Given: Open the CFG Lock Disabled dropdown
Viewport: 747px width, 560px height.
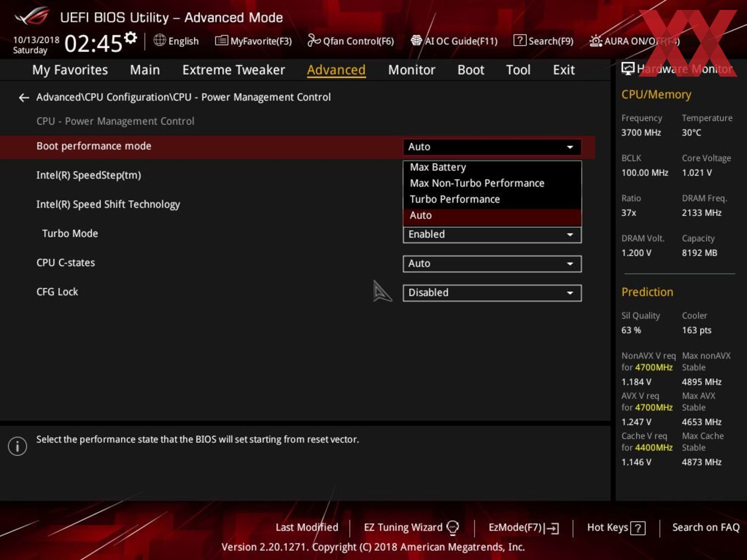Looking at the screenshot, I should [x=492, y=293].
